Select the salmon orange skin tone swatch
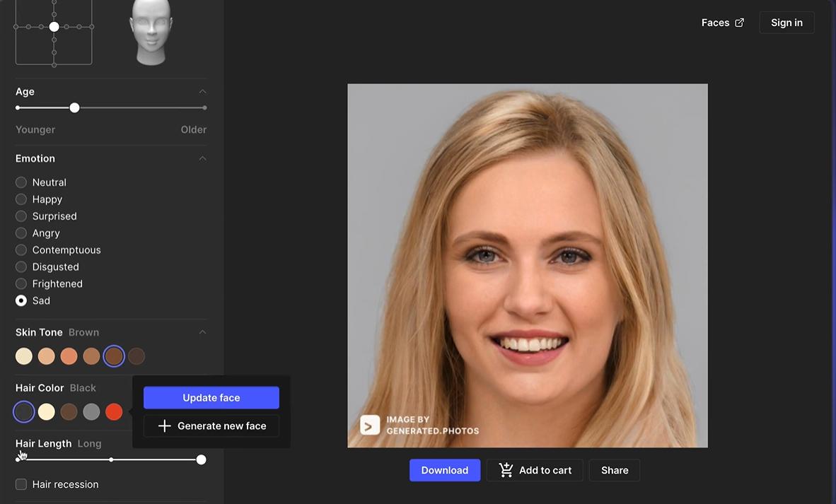Image resolution: width=836 pixels, height=504 pixels. coord(69,356)
